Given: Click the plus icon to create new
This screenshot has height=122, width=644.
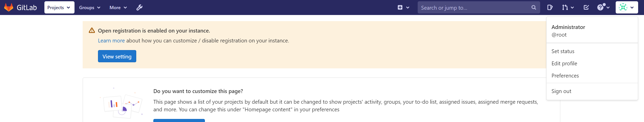Looking at the screenshot, I should point(400,7).
